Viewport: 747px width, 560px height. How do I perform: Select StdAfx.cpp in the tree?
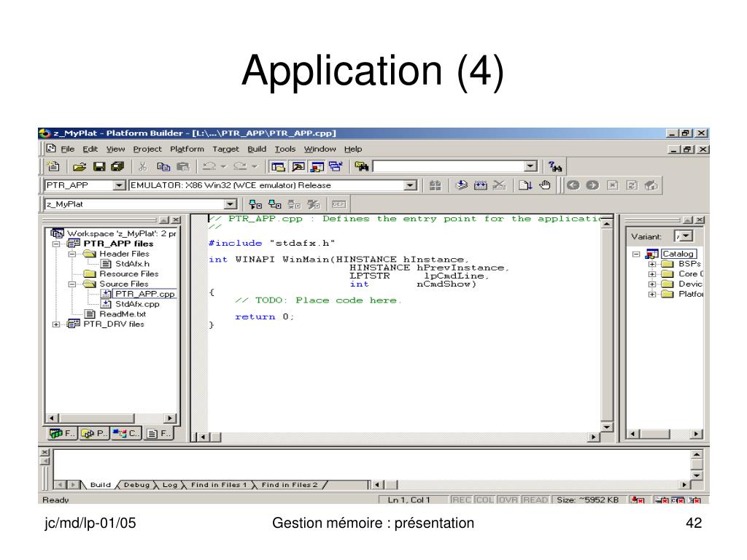(x=137, y=304)
